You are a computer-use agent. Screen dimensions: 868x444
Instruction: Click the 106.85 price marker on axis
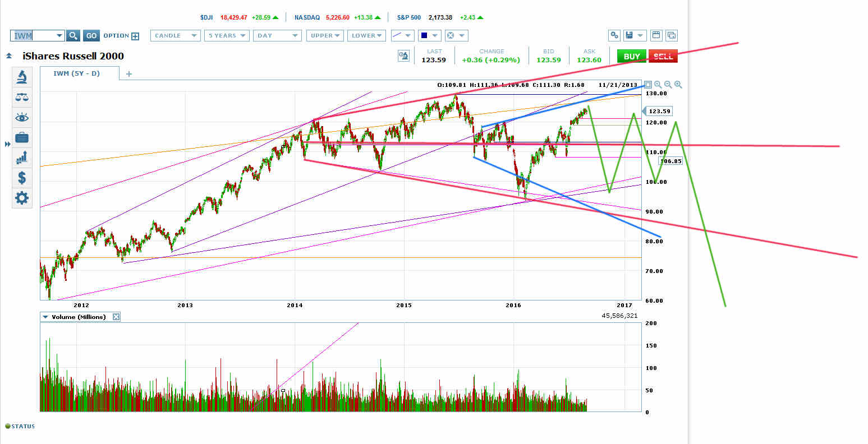point(670,161)
